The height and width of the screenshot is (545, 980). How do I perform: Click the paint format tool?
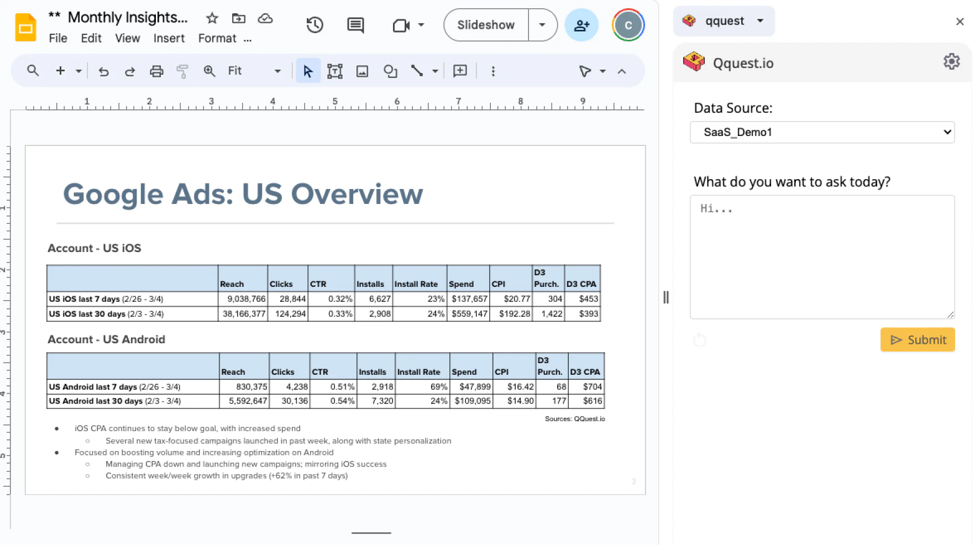click(x=182, y=71)
